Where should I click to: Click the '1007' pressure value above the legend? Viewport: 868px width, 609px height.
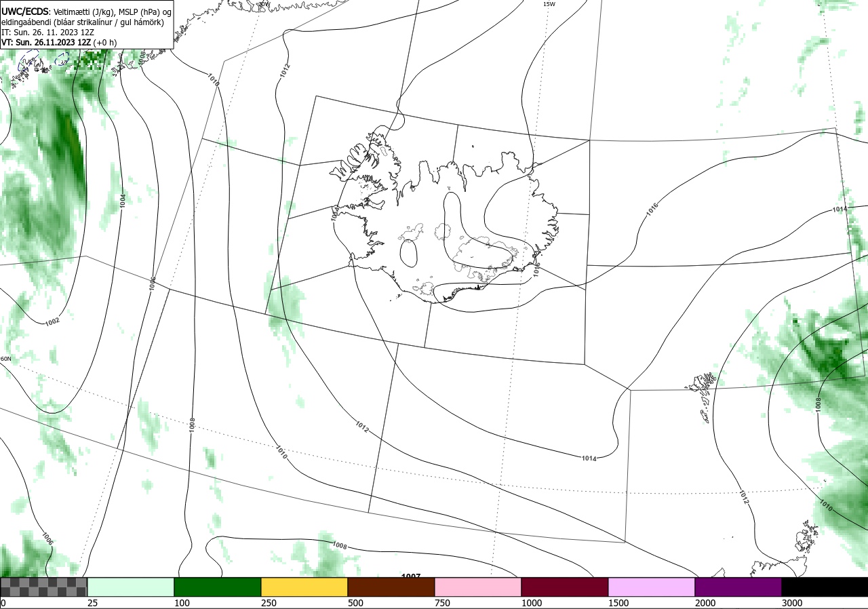[x=411, y=576]
